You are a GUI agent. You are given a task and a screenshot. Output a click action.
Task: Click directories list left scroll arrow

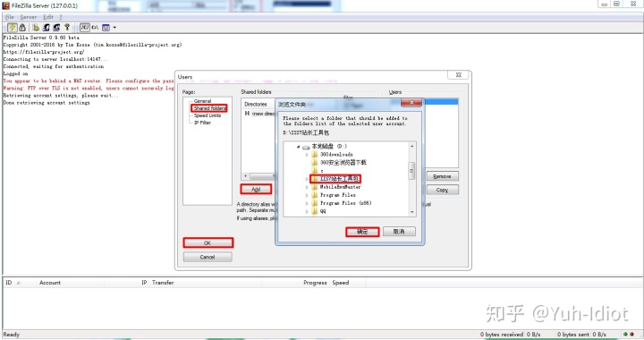pos(246,176)
